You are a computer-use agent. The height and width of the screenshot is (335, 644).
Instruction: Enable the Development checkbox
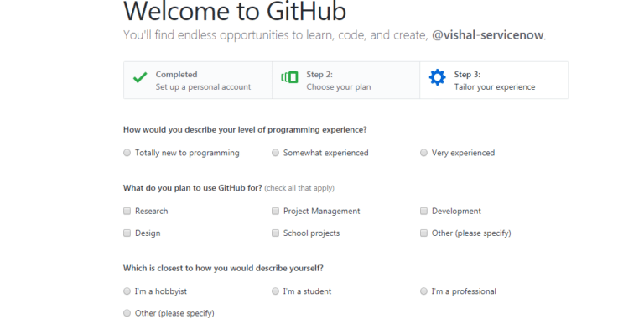423,211
